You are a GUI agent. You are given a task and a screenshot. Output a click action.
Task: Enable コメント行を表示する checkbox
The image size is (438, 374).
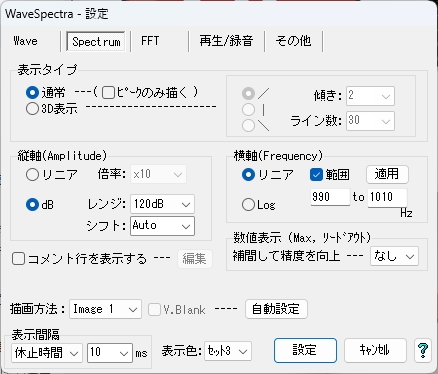18,259
